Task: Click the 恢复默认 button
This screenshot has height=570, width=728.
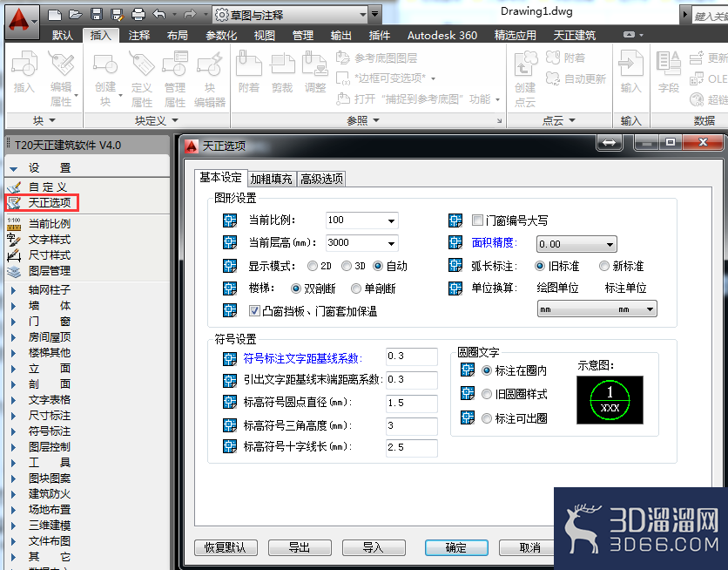Action: pyautogui.click(x=226, y=547)
